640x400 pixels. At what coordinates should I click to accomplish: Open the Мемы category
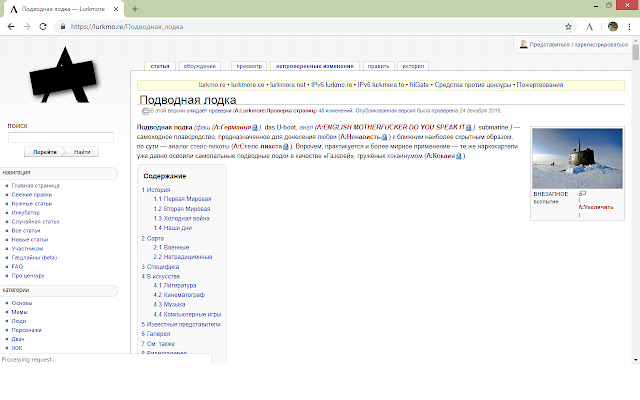(20, 312)
